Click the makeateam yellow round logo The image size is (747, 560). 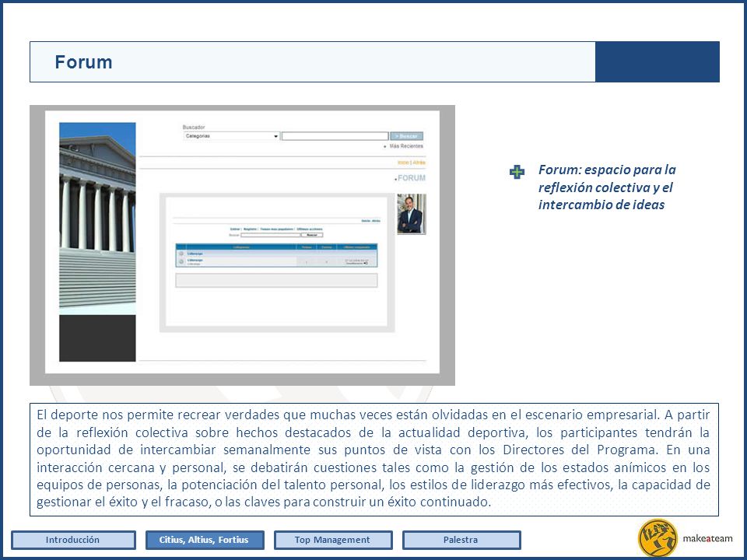coord(658,538)
